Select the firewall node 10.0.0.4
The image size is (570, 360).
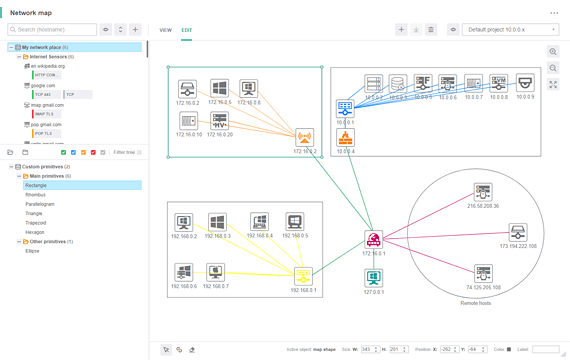tap(345, 138)
